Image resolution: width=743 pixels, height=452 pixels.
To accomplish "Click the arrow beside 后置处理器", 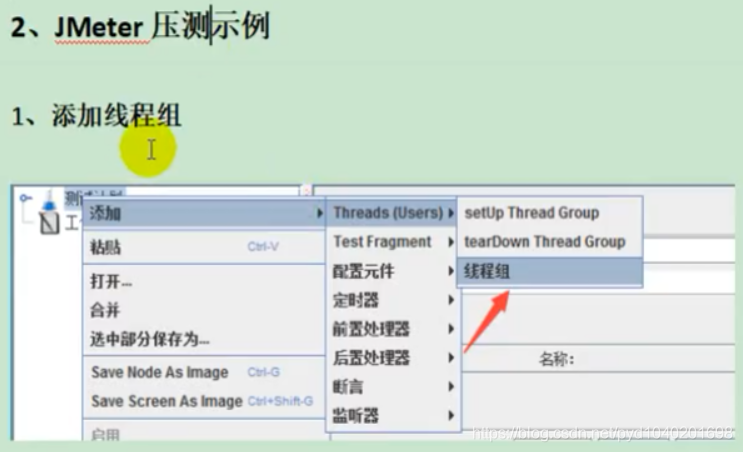I will 451,358.
